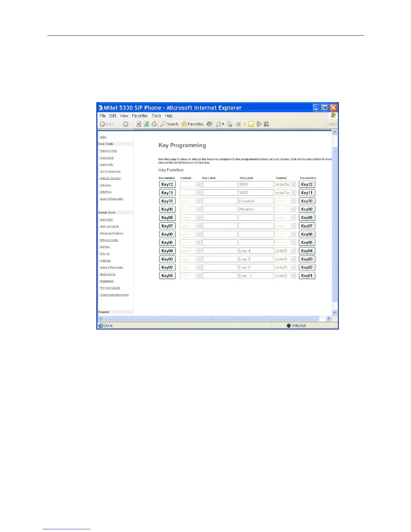The height and width of the screenshot is (532, 411).
Task: Refresh the page with the Refresh icon
Action: point(146,124)
